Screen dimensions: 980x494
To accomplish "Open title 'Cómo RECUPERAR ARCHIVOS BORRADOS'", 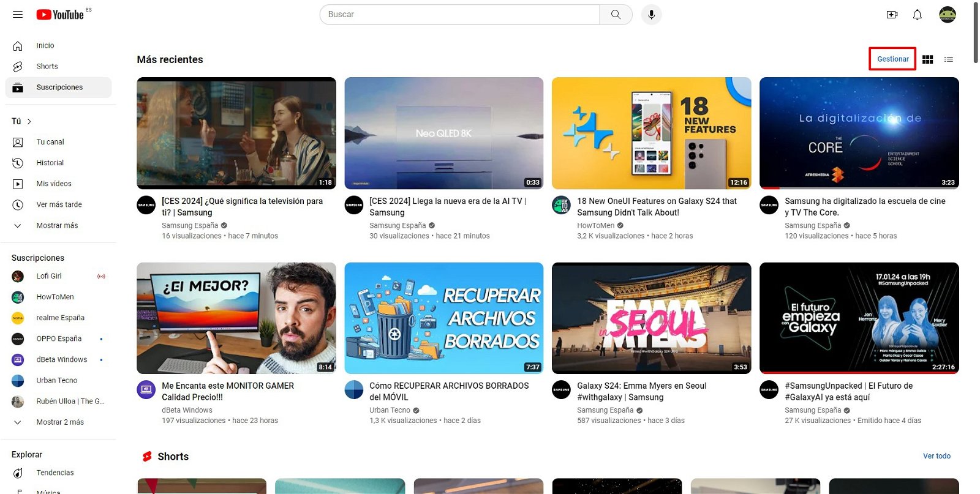I will tap(449, 392).
